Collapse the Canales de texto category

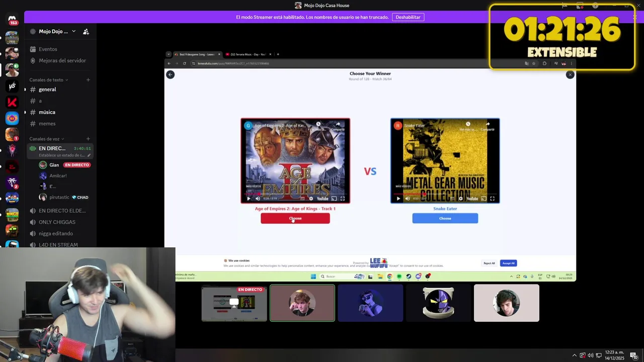49,80
